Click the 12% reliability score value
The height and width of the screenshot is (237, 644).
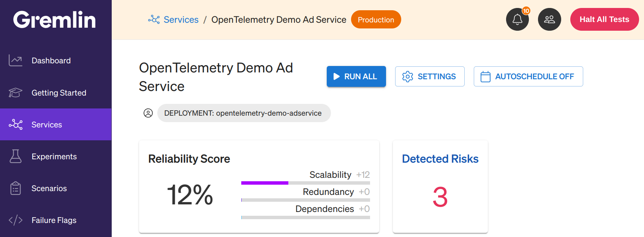pyautogui.click(x=190, y=195)
